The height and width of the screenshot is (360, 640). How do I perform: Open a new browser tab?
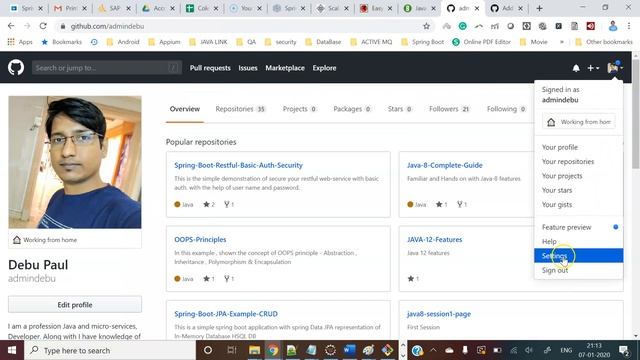(539, 8)
